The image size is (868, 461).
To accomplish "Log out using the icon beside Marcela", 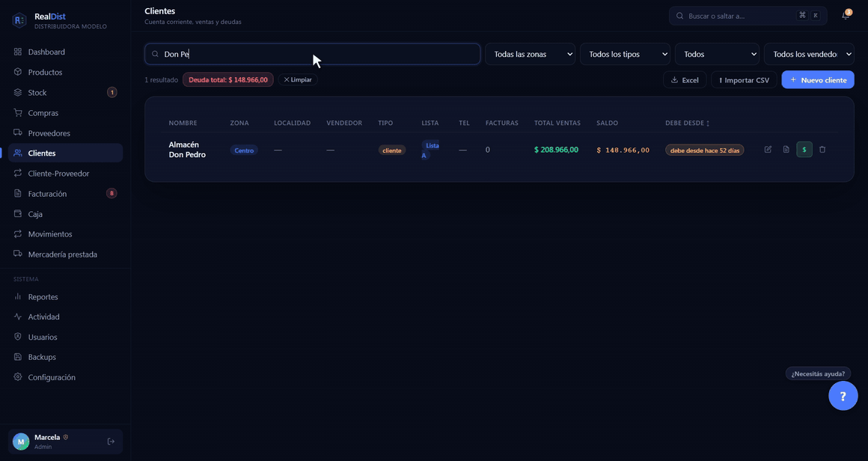I will (x=111, y=441).
